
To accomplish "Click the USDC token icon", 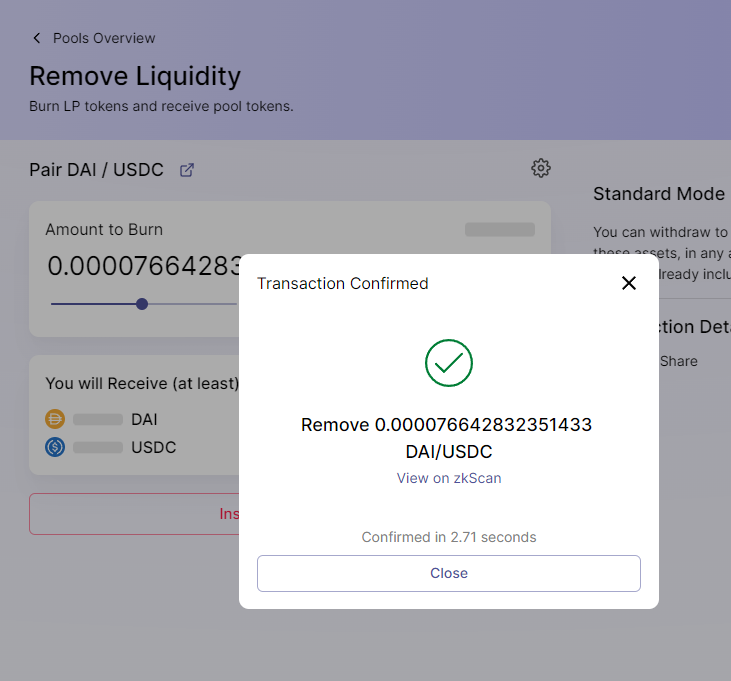I will click(55, 447).
